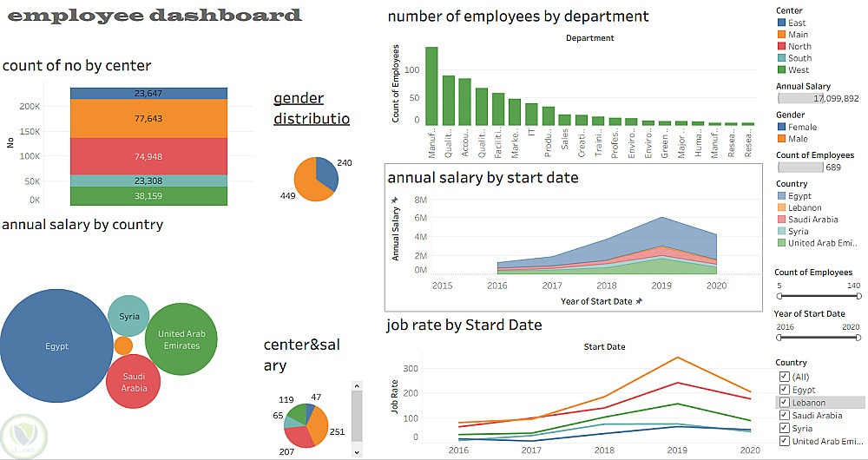The image size is (868, 460).
Task: Click the left handle of Year of Start Date slider
Action: point(779,337)
